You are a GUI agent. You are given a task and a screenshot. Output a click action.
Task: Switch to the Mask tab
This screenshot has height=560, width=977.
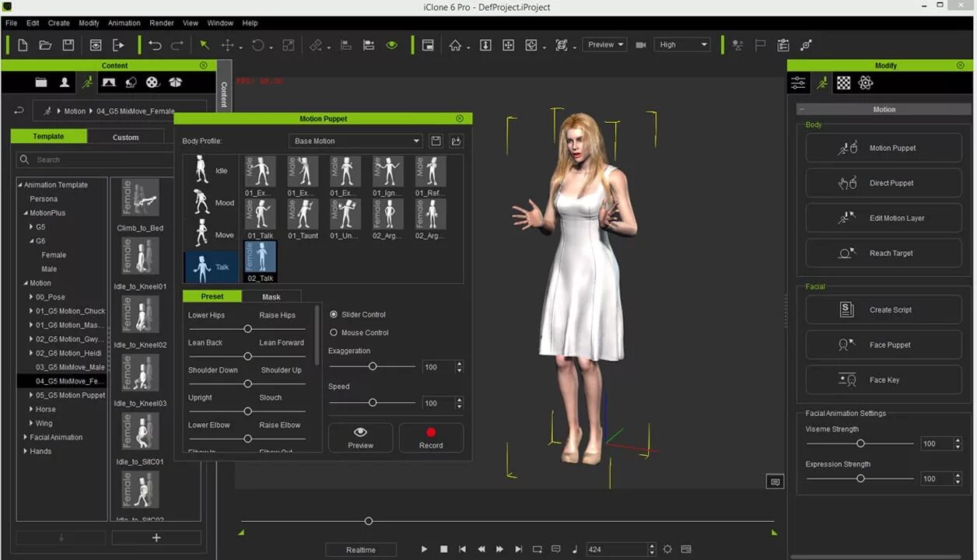click(x=271, y=296)
